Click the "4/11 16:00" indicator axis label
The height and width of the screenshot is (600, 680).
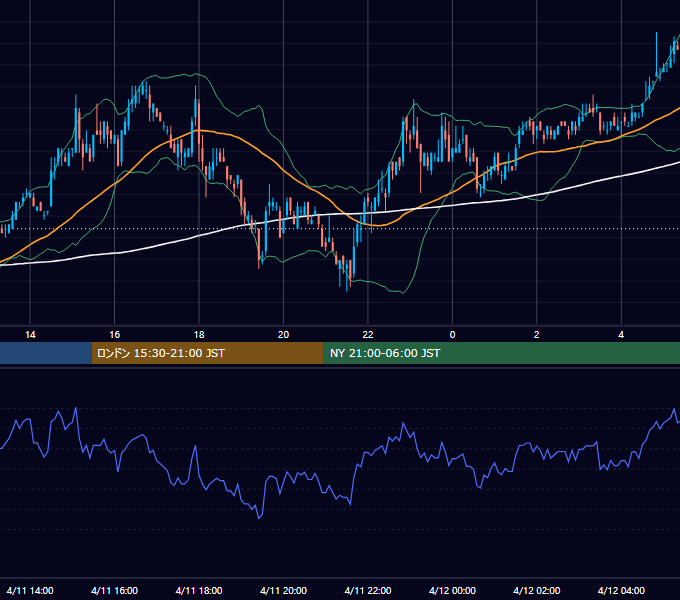click(114, 590)
